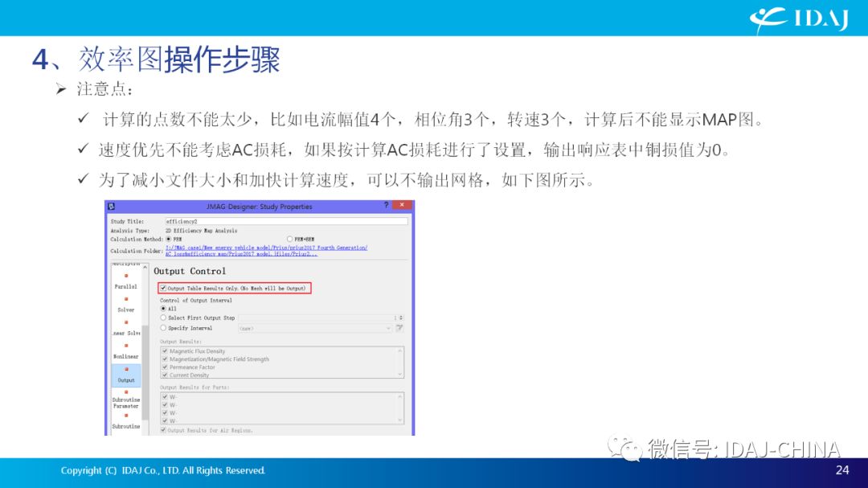The image size is (868, 488).
Task: Click the 2D Efficiency Map Analysis text
Action: pos(201,231)
